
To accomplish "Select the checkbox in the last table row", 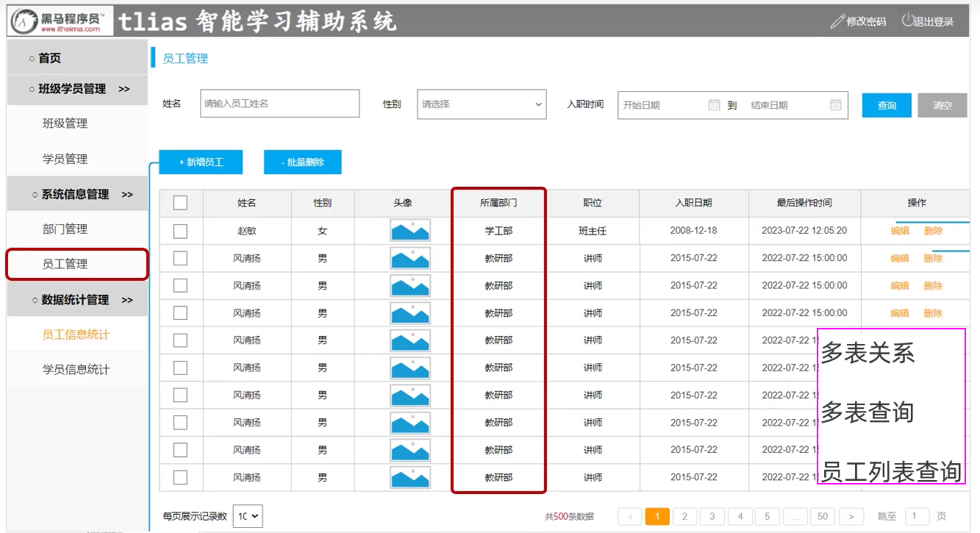I will click(x=180, y=477).
